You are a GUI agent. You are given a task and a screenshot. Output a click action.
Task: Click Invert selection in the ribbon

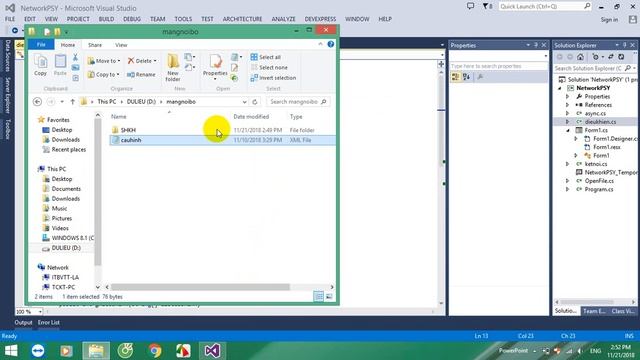tap(273, 78)
